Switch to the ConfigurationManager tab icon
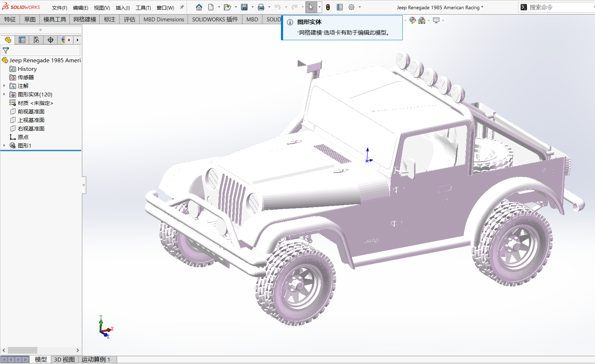Viewport: 595px width, 364px height. point(36,40)
